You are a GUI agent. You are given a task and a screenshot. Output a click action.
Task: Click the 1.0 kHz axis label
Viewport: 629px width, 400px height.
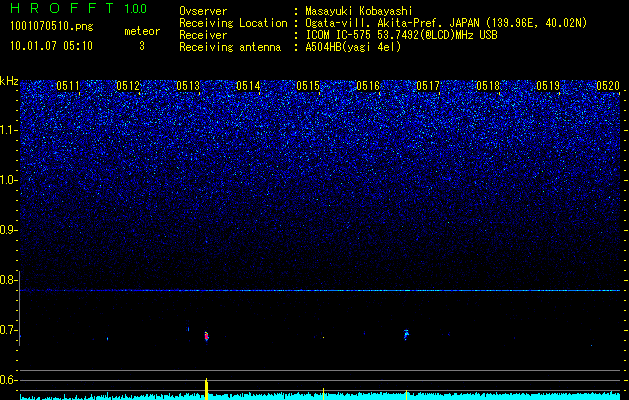(9, 180)
